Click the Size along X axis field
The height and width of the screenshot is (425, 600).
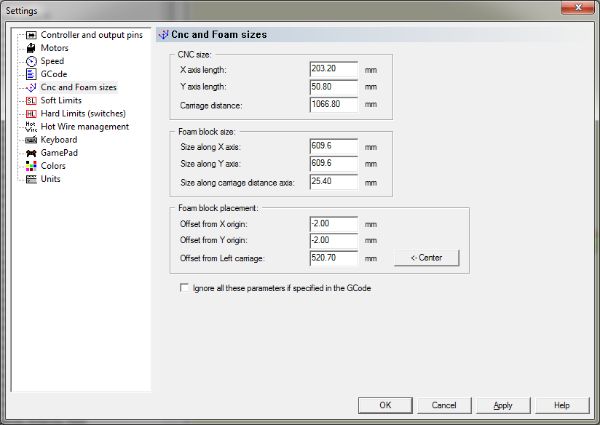pyautogui.click(x=334, y=146)
